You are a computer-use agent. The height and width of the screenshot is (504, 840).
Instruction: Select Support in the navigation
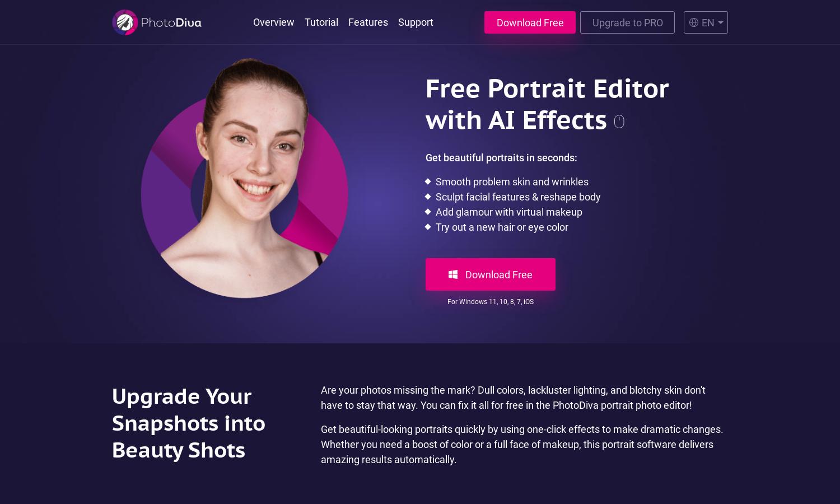[x=416, y=22]
